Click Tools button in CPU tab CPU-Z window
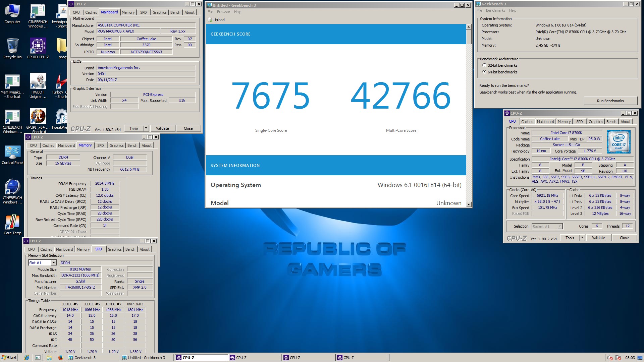 570,238
